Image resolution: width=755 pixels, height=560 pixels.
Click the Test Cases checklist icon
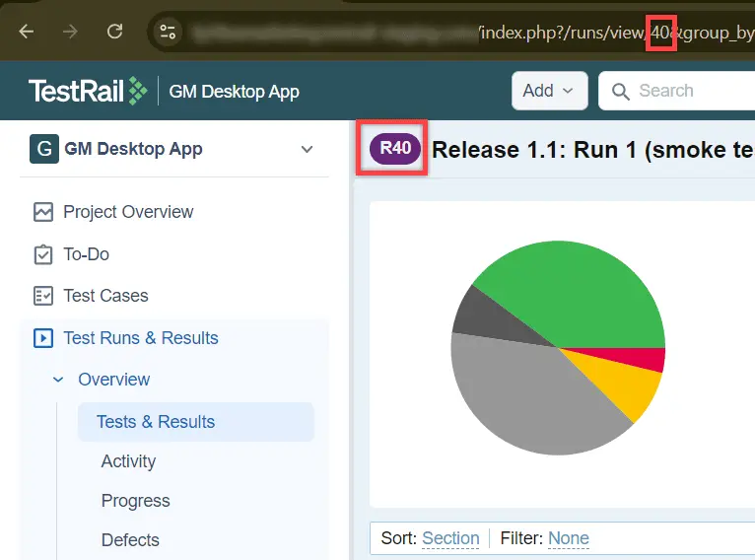click(x=43, y=296)
